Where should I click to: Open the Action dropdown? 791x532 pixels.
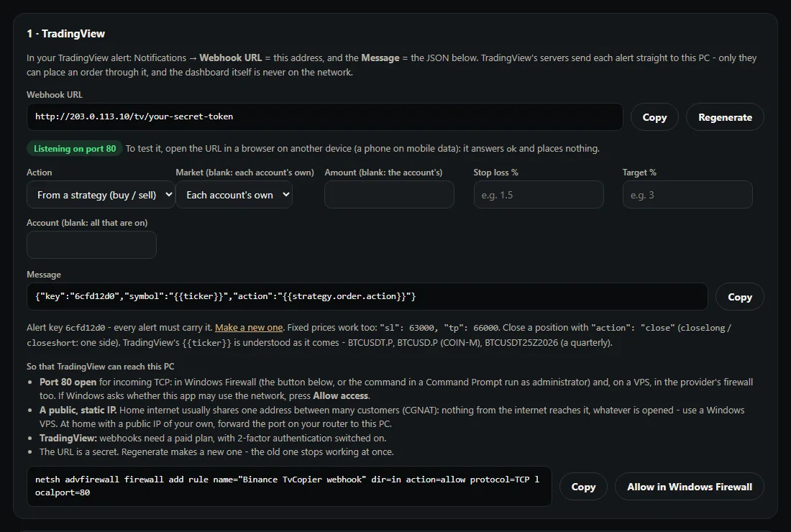(x=101, y=195)
